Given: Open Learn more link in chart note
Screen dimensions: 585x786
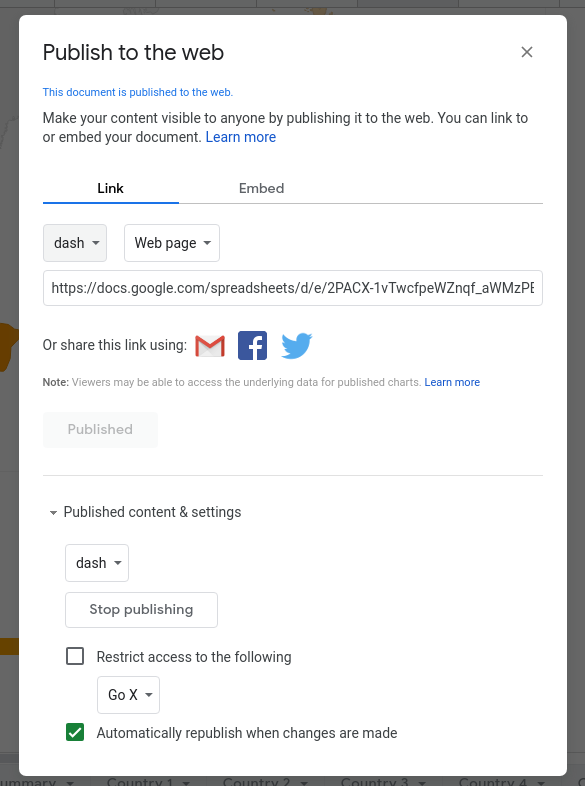Looking at the screenshot, I should (x=452, y=382).
